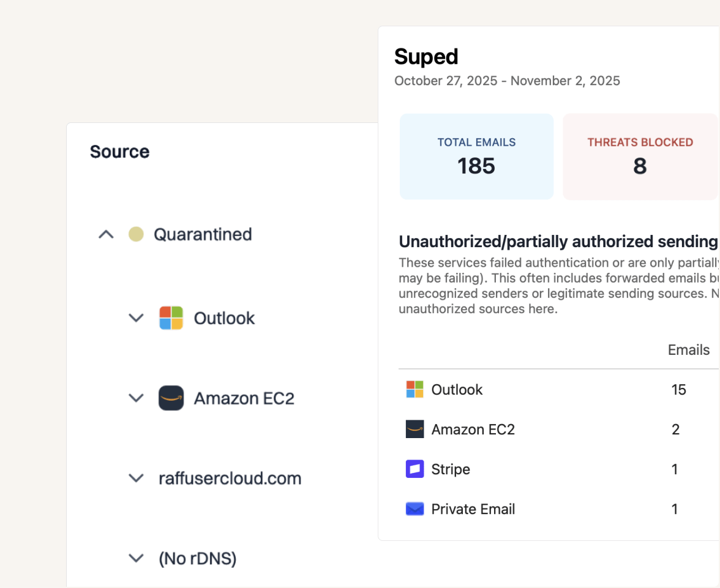Open the Total Emails 185 card
This screenshot has width=720, height=588.
476,157
